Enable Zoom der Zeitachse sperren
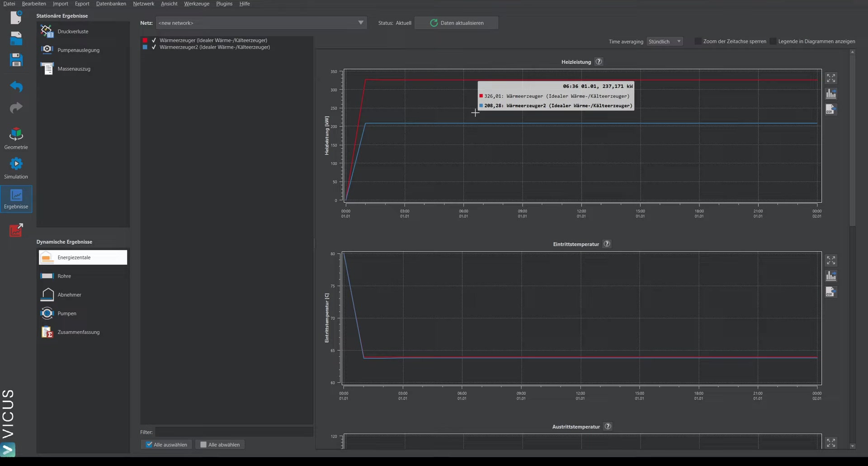Viewport: 868px width, 466px height. click(698, 41)
